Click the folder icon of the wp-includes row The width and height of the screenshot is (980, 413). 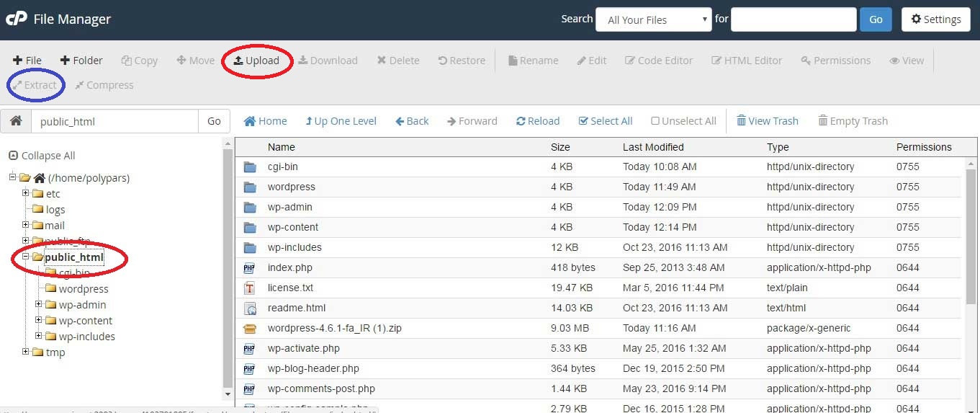point(250,248)
